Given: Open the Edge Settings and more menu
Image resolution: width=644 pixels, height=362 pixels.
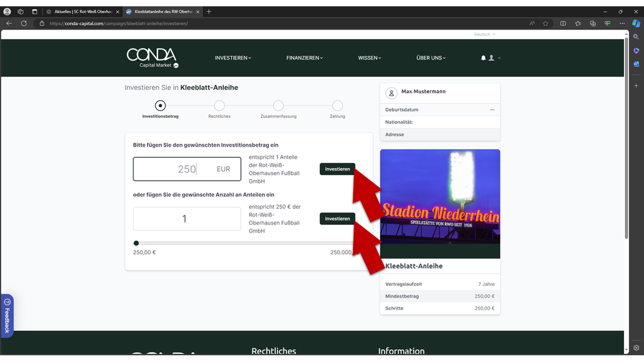Looking at the screenshot, I should coord(622,24).
